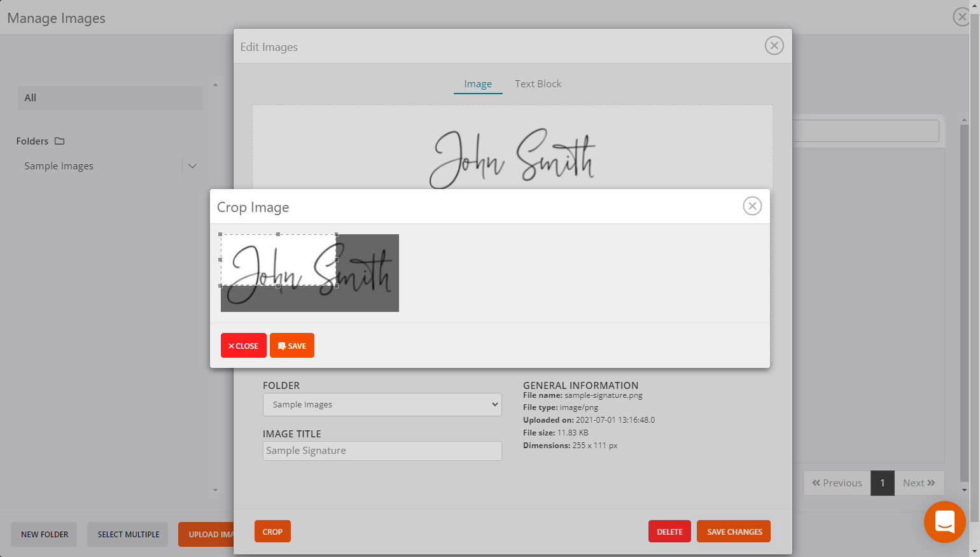
Task: Select the Image tab
Action: [477, 83]
